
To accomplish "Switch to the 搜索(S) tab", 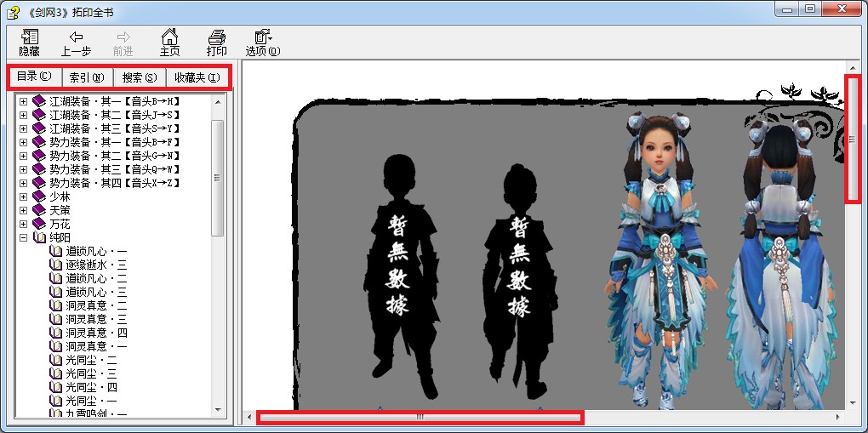I will point(140,77).
